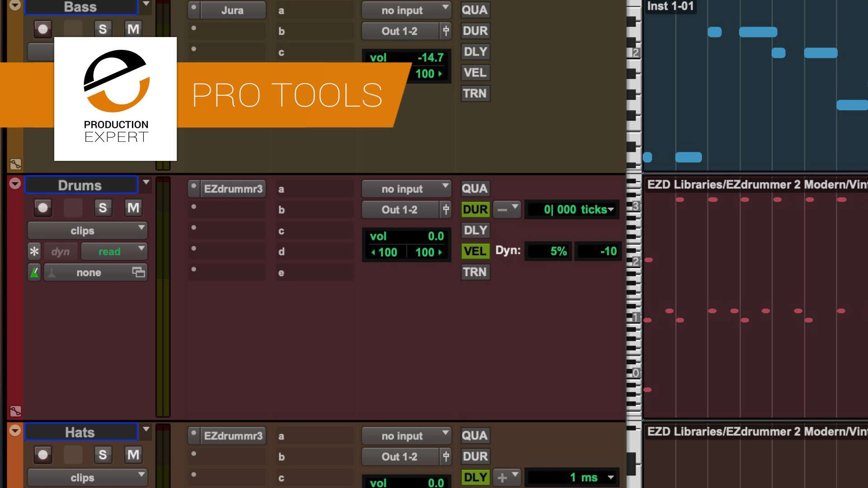Open Drums track view selector (clips)
The image size is (868, 488).
[x=88, y=230]
